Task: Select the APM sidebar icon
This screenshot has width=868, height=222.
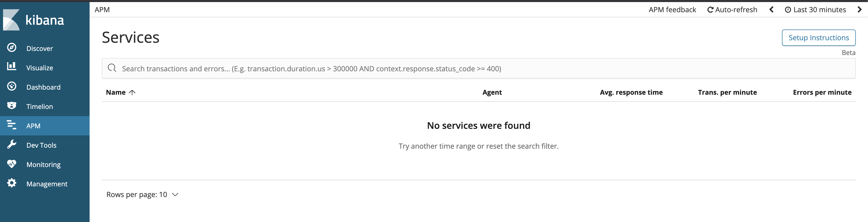Action: [x=12, y=125]
